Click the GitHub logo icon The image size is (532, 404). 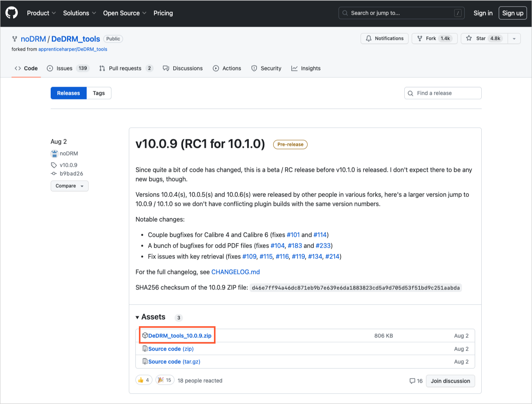coord(12,13)
